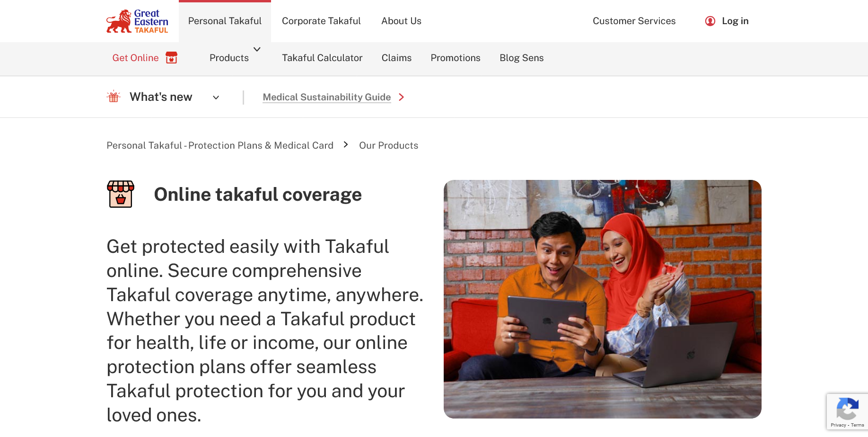This screenshot has height=437, width=868.
Task: Click the Personal Takaful breadcrumb link
Action: [x=220, y=145]
